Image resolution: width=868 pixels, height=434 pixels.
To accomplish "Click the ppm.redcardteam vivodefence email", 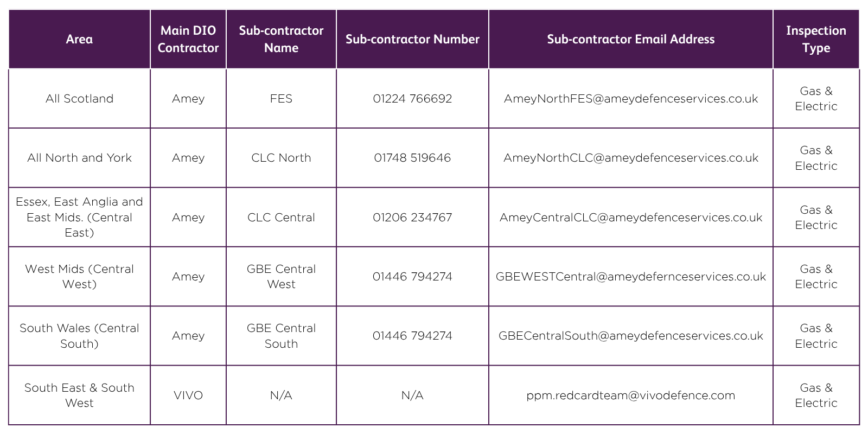I will (x=630, y=395).
